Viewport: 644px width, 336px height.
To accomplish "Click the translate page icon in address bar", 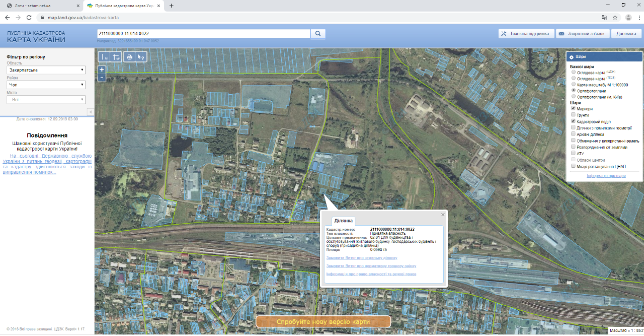I will [x=604, y=17].
